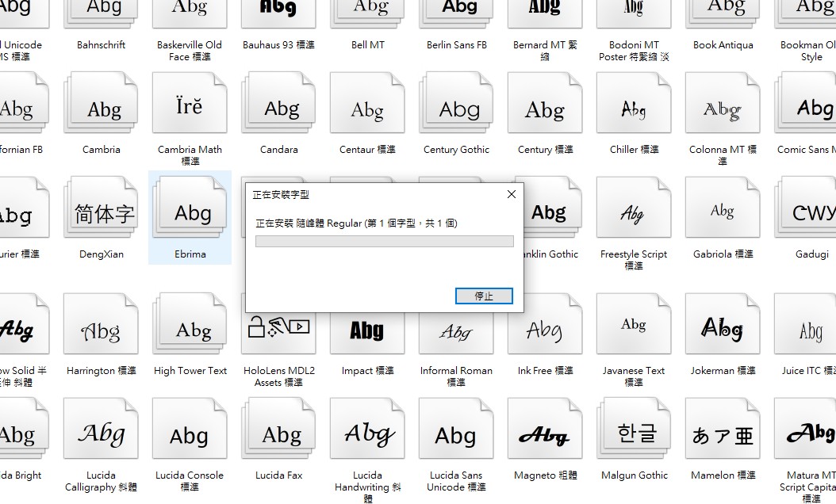Viewport: 836px width, 504px height.
Task: Select the Bell MT font icon
Action: [367, 14]
